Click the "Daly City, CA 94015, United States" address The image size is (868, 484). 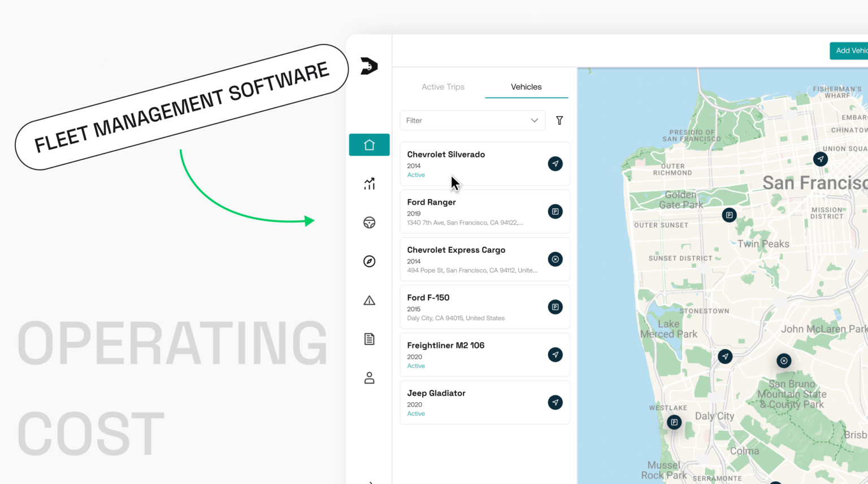point(455,318)
